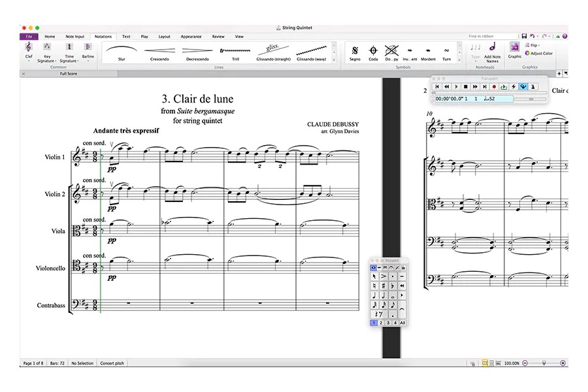Open the Appearance tab
Screen dimensions: 588x392
coord(191,37)
